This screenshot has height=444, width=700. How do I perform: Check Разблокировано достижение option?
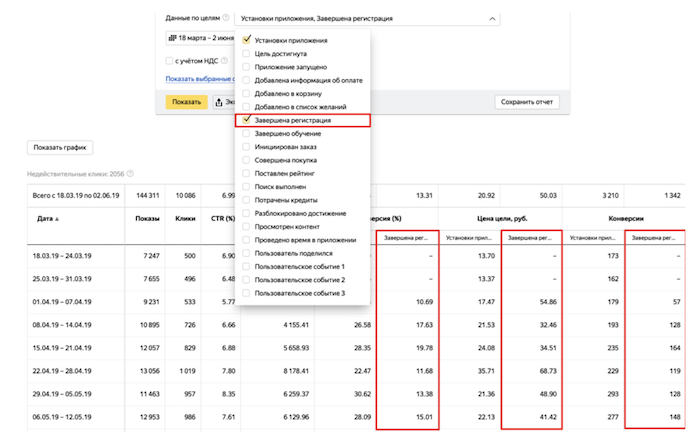point(246,213)
